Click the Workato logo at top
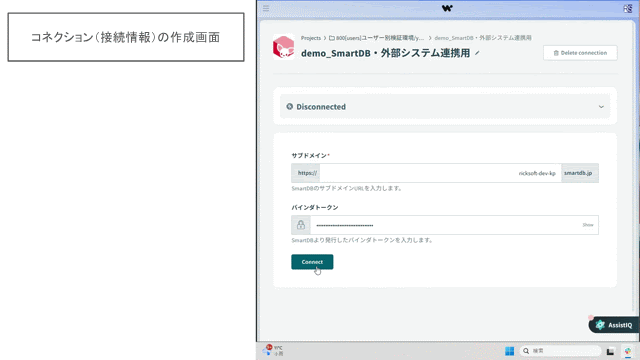 447,8
